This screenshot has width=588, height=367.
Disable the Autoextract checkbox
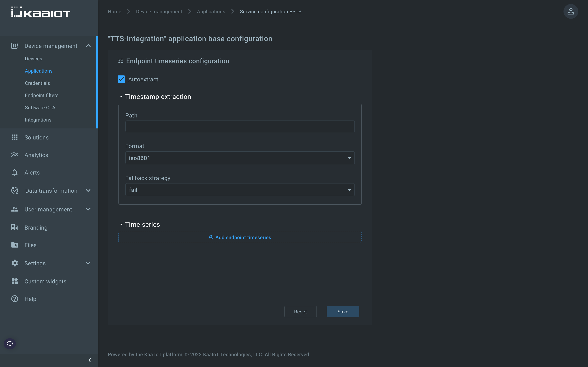[x=121, y=79]
